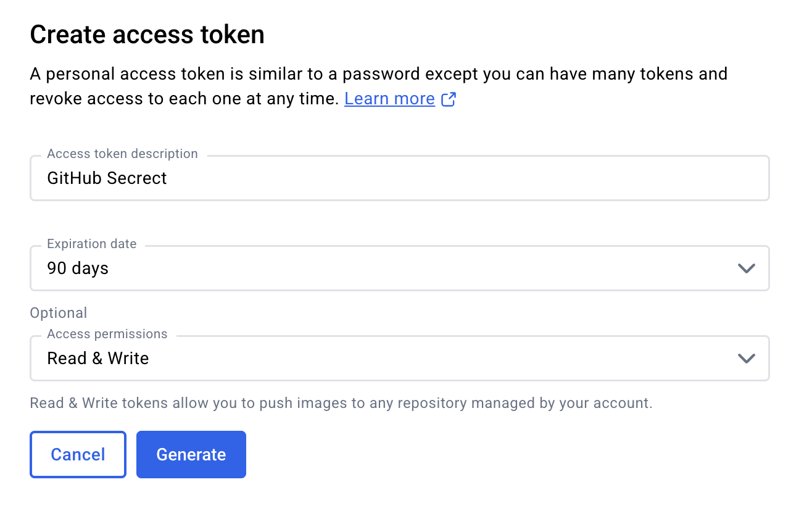The height and width of the screenshot is (511, 812).
Task: Click the personal access token intro paragraph
Action: pos(247,75)
